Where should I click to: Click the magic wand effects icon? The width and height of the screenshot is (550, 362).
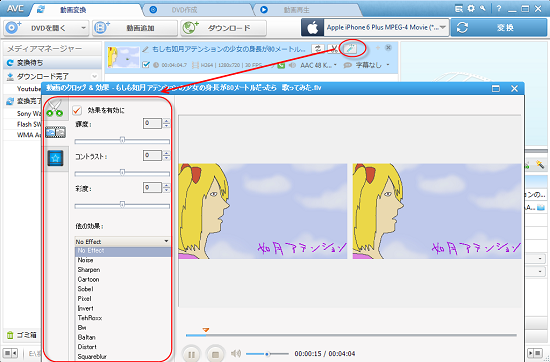pos(350,49)
